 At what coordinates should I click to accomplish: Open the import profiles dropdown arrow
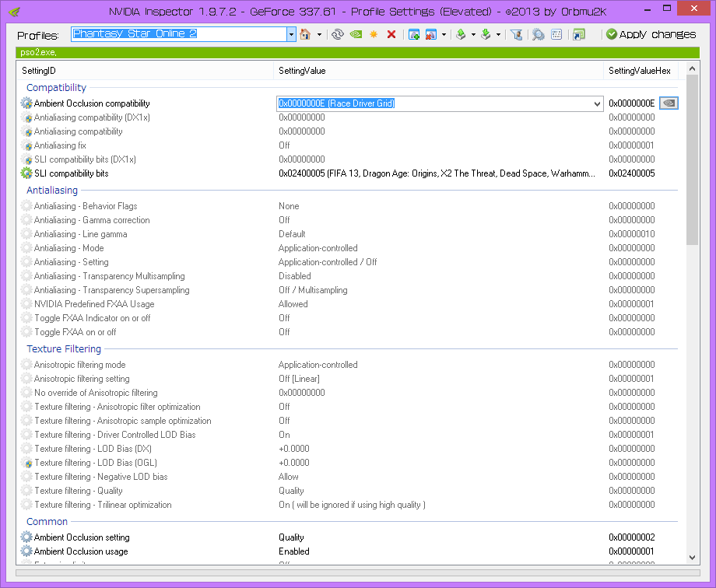tap(498, 34)
